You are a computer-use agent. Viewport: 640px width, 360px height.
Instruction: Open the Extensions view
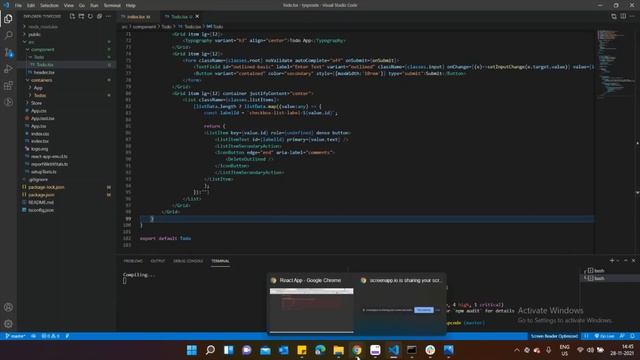point(8,86)
